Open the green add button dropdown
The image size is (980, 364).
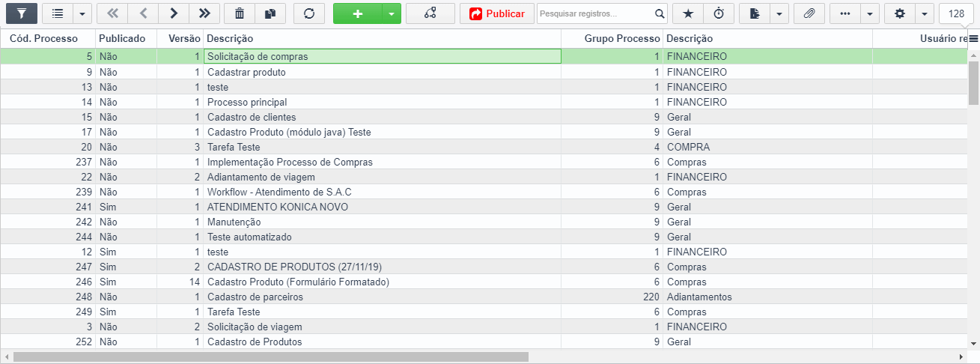coord(392,13)
